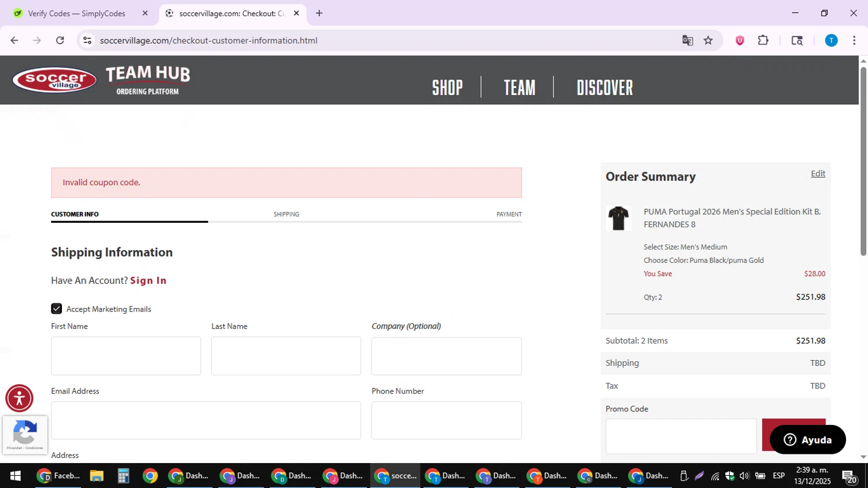
Task: Focus the Company (Optional) field
Action: tap(447, 356)
